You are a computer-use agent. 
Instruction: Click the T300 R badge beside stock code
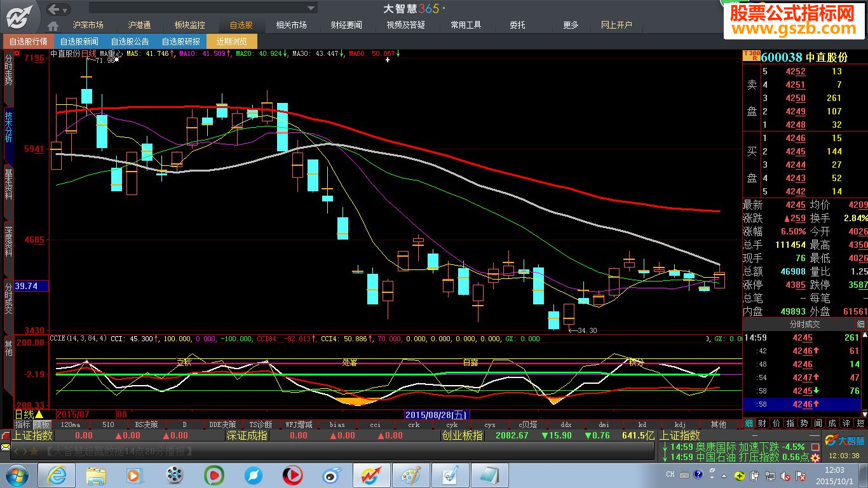752,57
